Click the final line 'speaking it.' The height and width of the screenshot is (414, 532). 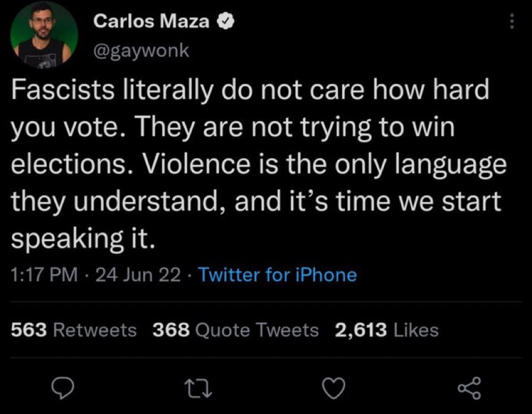[x=83, y=239]
